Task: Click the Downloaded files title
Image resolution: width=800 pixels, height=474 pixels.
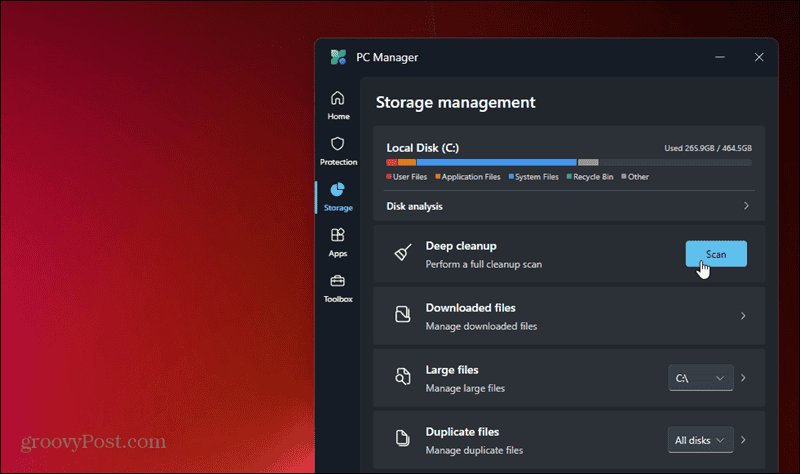Action: (x=470, y=308)
